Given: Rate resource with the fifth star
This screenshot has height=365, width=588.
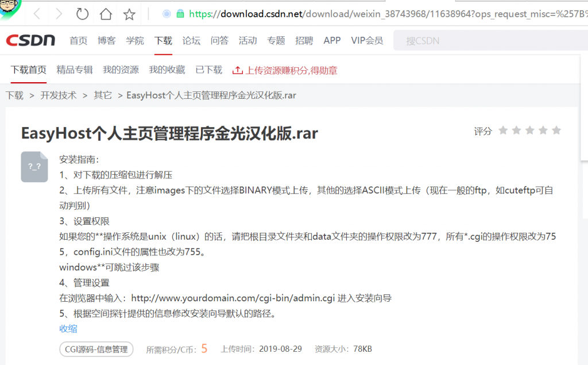Looking at the screenshot, I should coord(556,130).
